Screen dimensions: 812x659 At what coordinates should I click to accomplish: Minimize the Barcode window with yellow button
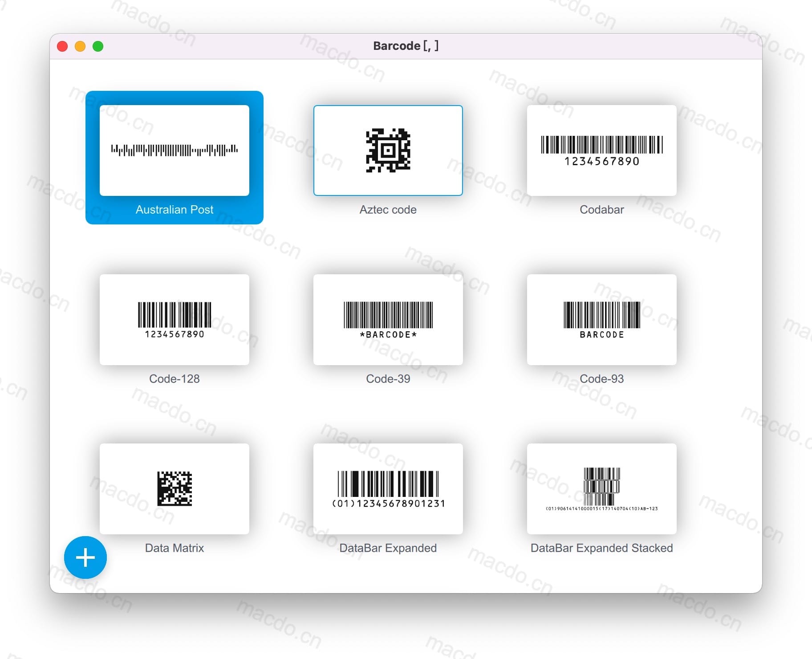point(80,46)
